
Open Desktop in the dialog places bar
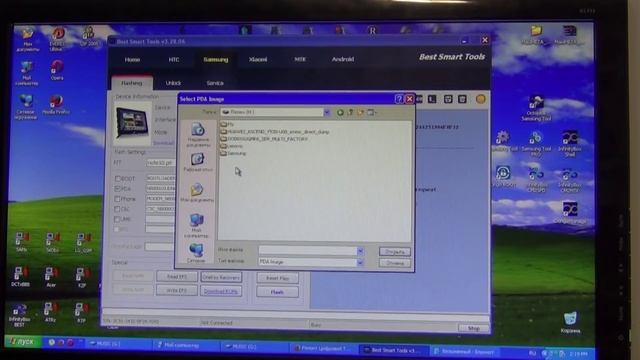[198, 162]
